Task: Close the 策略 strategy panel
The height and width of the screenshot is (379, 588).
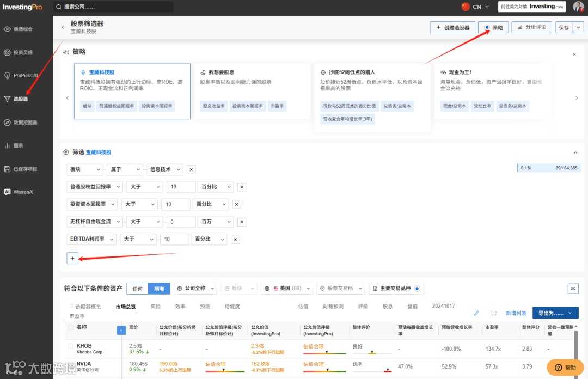Action: [x=574, y=54]
